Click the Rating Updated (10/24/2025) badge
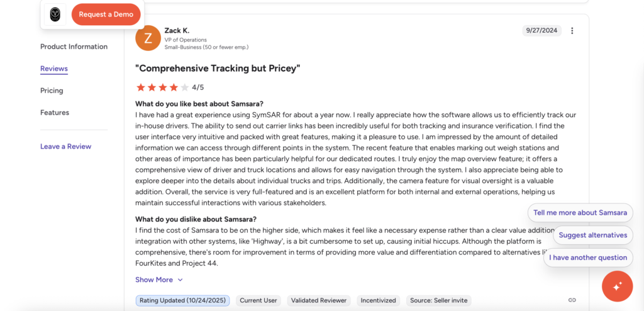The height and width of the screenshot is (311, 644). point(182,300)
